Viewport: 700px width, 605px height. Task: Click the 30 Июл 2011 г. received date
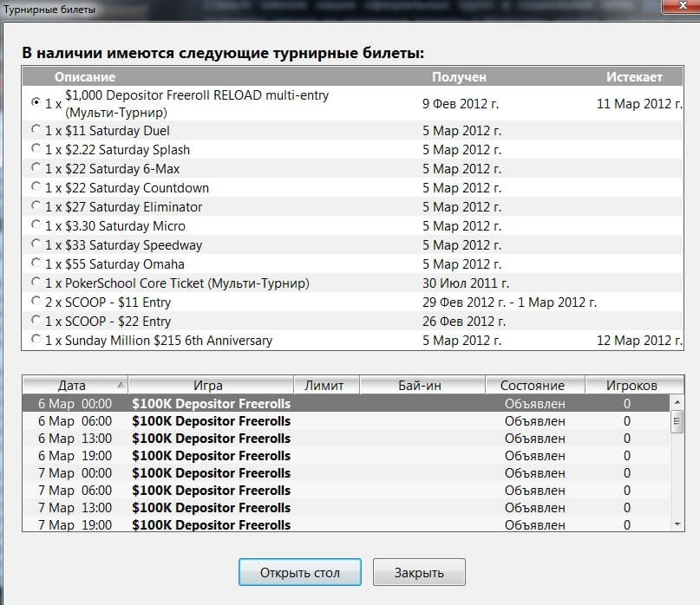466,283
